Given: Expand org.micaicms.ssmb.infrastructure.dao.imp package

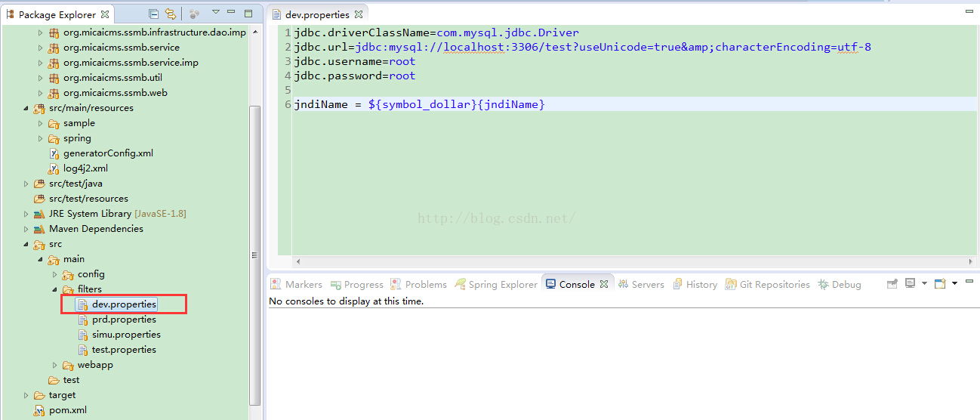Looking at the screenshot, I should 41,32.
